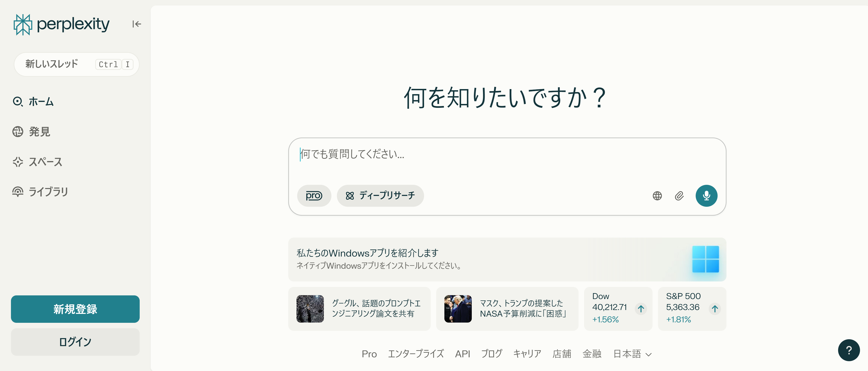Toggle ディープリサーチ (Deep Research) mode

tap(380, 196)
